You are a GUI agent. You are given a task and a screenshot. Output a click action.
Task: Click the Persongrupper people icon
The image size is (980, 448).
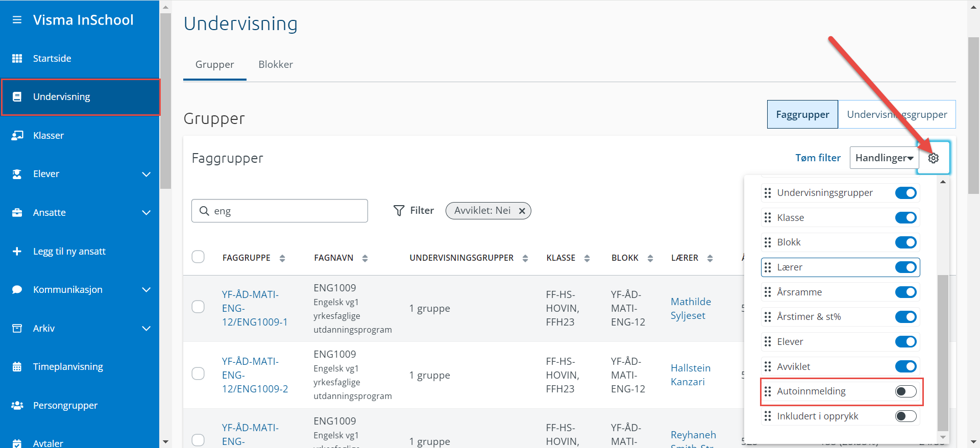[17, 406]
